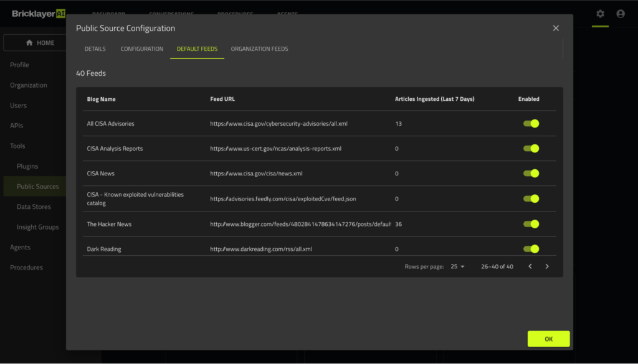Screen dimensions: 638x364
Task: Toggle off the CISA Analysis Reports feed
Action: point(531,149)
